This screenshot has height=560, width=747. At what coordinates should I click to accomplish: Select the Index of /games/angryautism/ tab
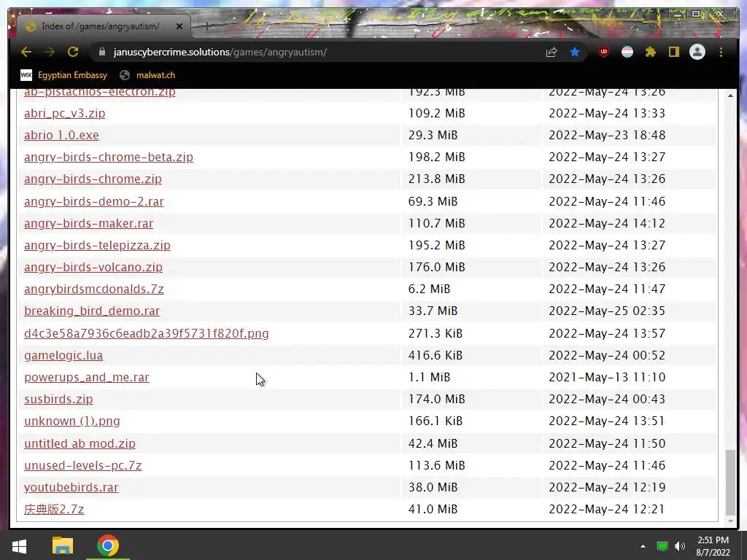click(x=100, y=26)
